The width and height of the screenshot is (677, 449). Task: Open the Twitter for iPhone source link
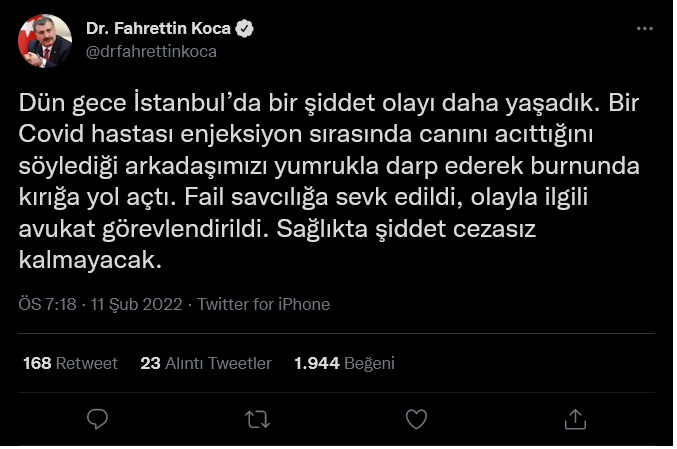[x=264, y=304]
